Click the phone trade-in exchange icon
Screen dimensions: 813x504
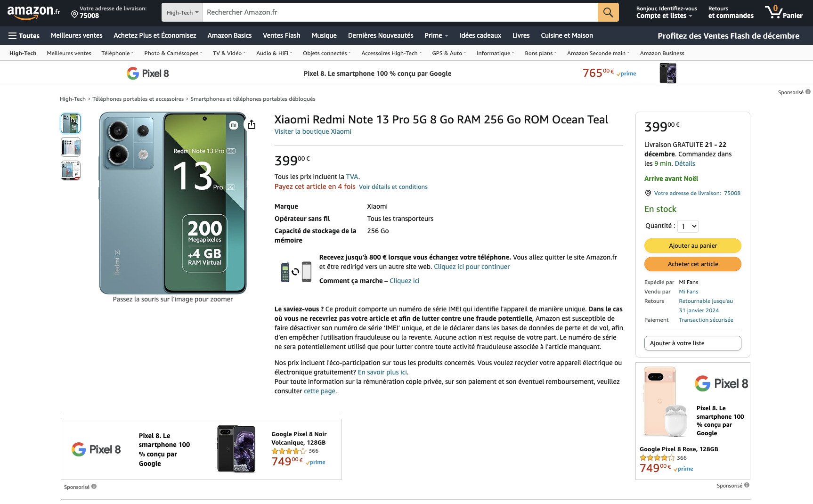[296, 272]
